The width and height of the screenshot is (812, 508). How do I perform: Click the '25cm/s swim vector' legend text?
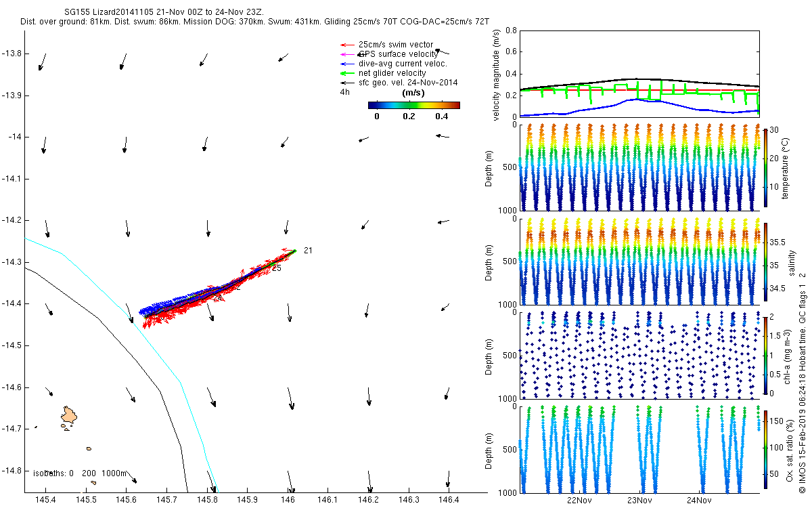[396, 45]
